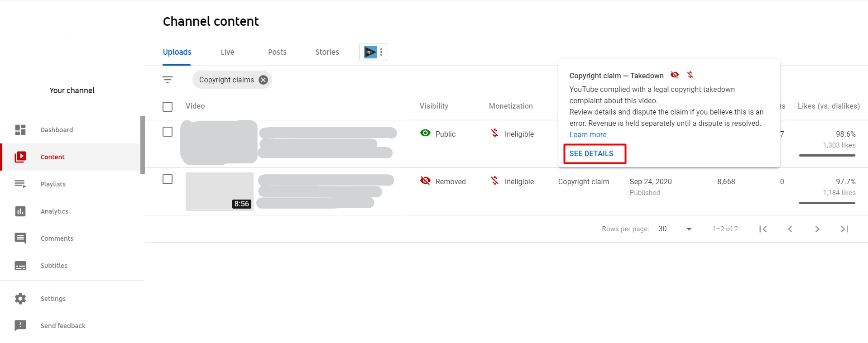The image size is (868, 343).
Task: Sort by Visibility column header
Action: pyautogui.click(x=434, y=106)
